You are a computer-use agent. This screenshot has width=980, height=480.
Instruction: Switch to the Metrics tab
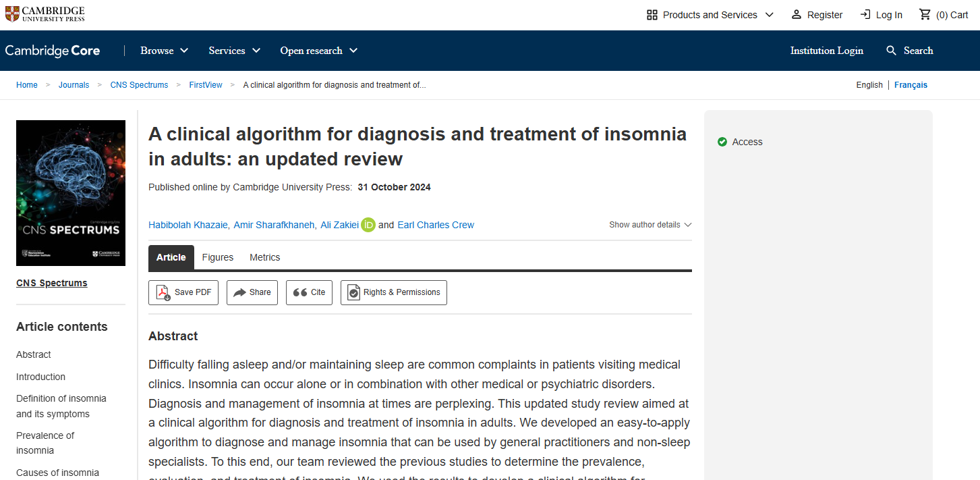tap(264, 257)
